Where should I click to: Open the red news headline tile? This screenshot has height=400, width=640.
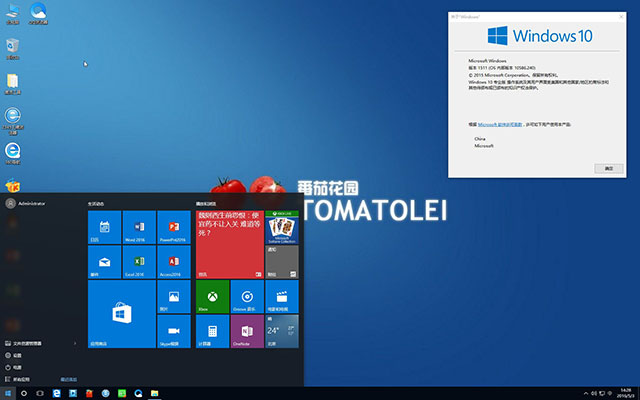tap(228, 243)
